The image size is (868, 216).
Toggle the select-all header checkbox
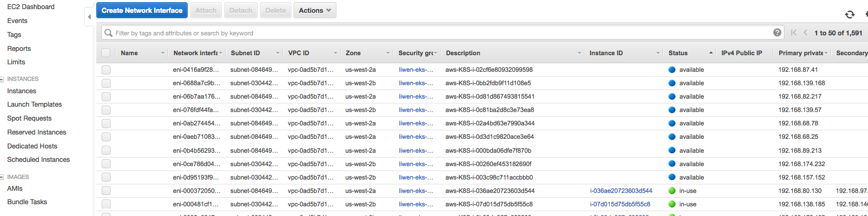coord(106,53)
